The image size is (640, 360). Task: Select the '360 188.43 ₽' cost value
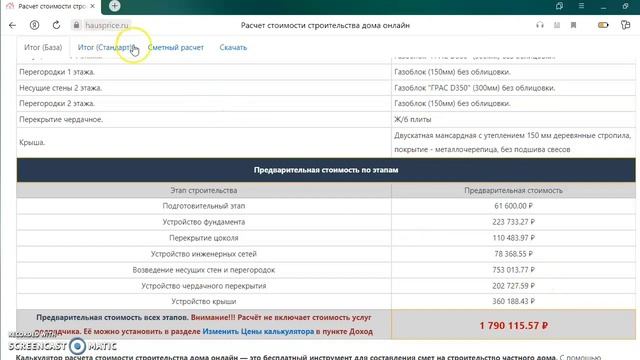coord(513,301)
